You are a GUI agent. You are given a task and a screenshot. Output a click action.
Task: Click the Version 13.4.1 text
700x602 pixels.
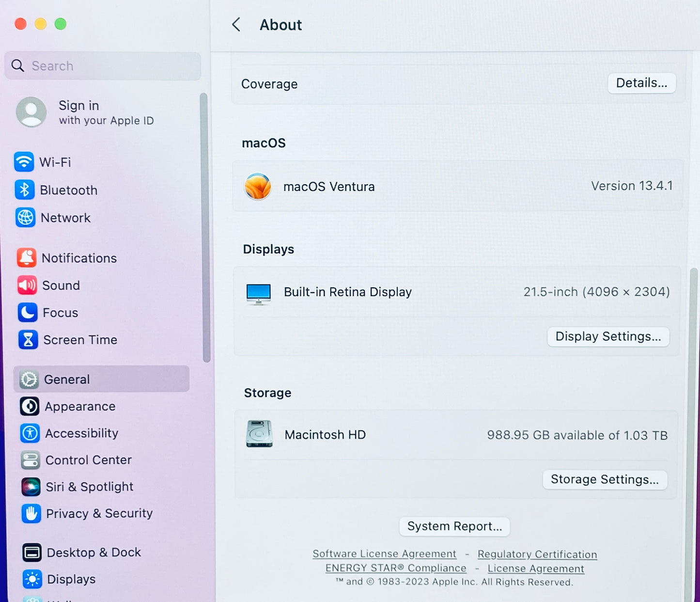coord(632,186)
